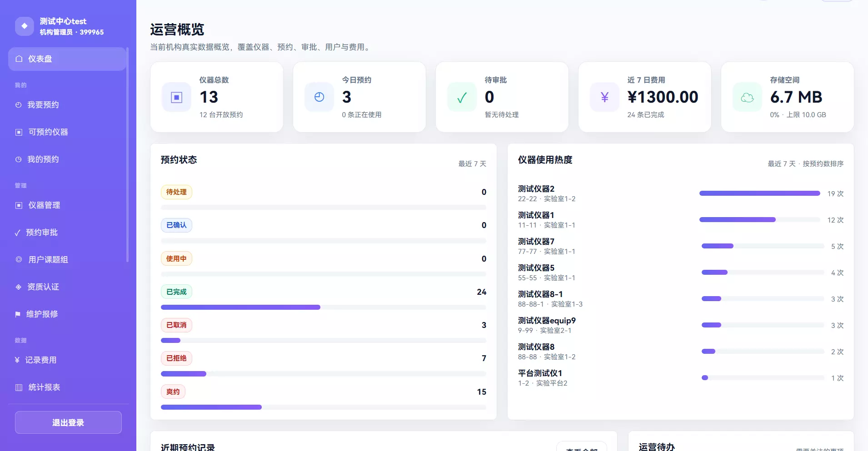
Task: Click the 已拒绝 status tag
Action: point(176,358)
